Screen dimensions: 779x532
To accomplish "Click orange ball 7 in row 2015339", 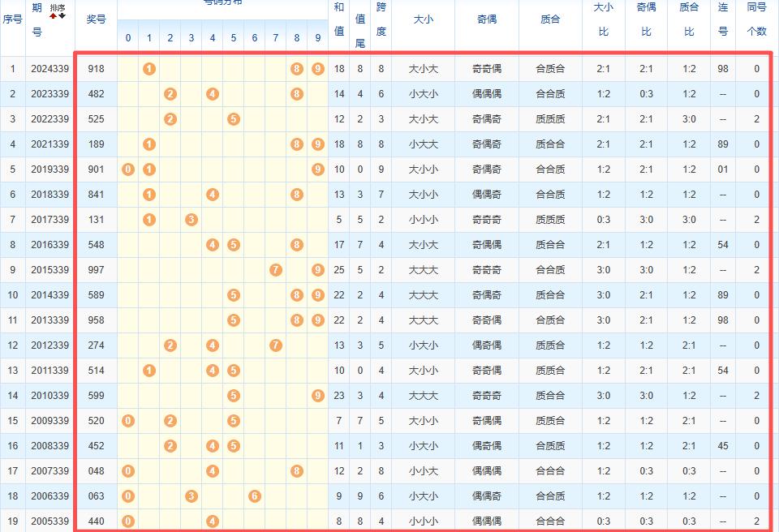I will point(276,270).
